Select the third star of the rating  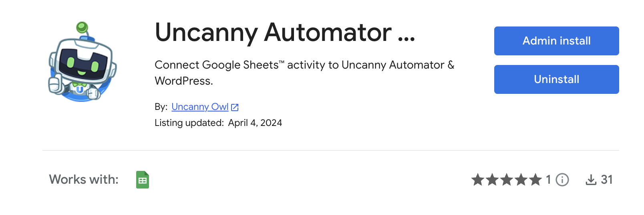pos(507,180)
